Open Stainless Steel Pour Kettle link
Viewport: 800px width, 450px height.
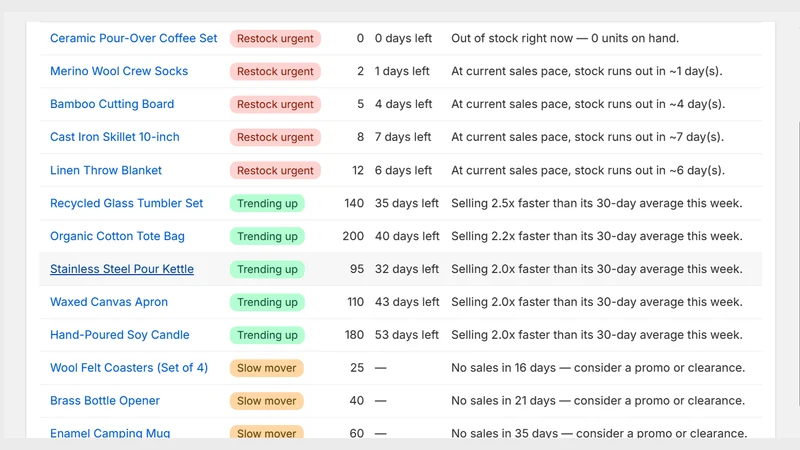coord(122,269)
